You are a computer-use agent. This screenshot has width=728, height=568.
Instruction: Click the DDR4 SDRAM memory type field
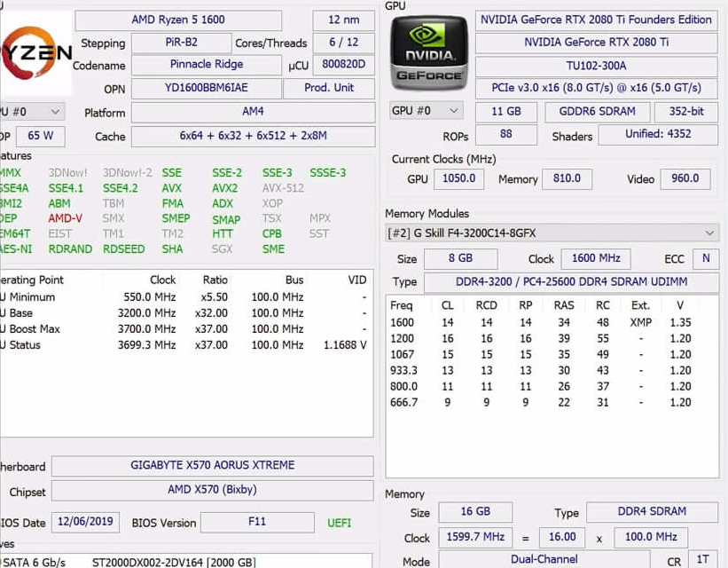point(652,512)
